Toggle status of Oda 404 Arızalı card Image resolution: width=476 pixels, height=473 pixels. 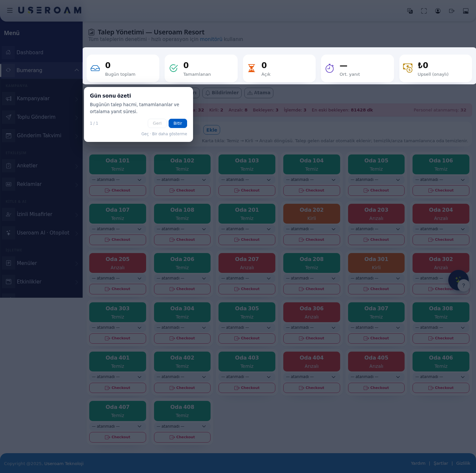312,362
